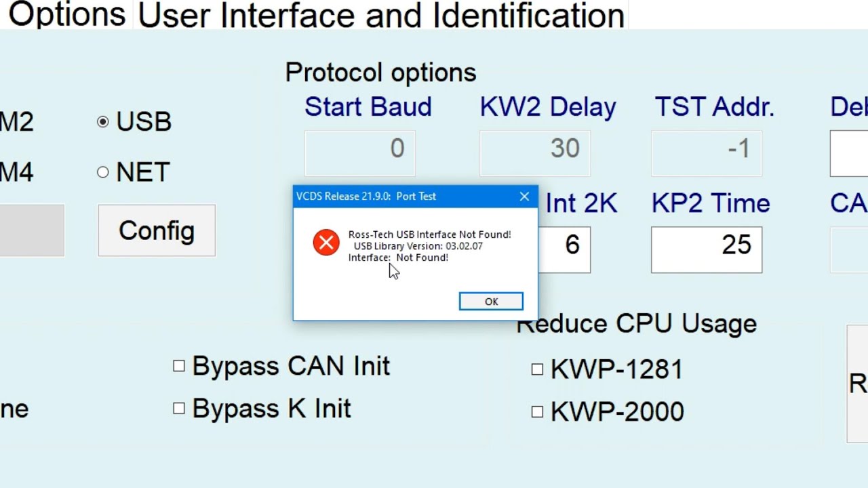Image resolution: width=868 pixels, height=488 pixels.
Task: Select the NET port radio button
Action: [x=102, y=172]
